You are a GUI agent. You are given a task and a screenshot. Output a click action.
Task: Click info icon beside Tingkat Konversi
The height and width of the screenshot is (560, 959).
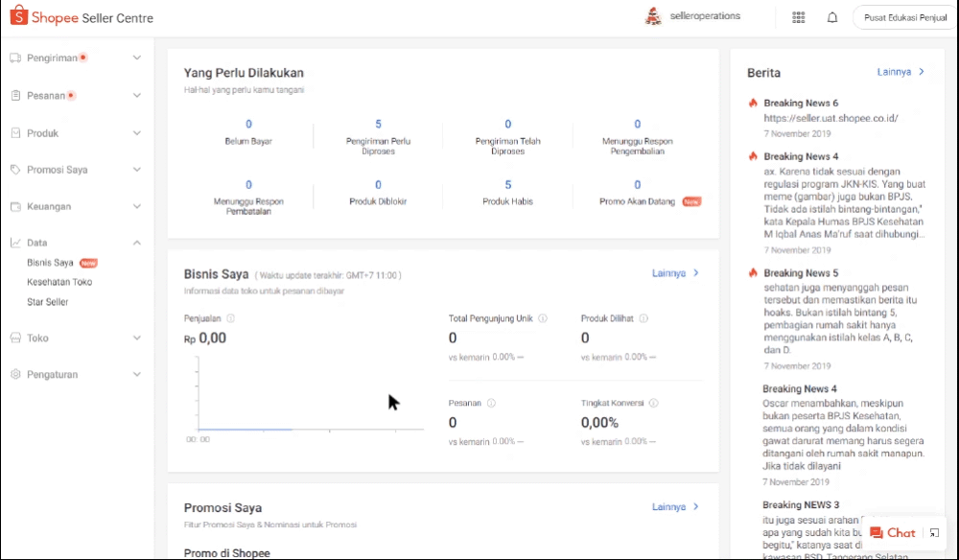(653, 404)
